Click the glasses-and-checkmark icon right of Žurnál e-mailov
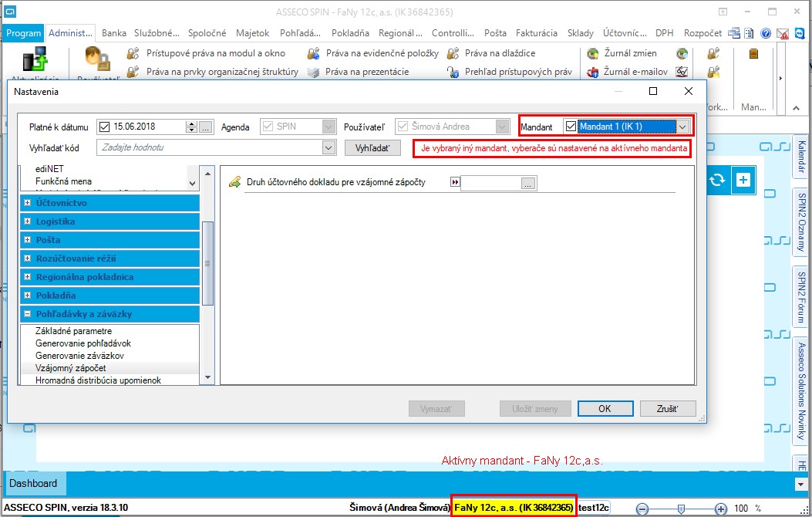The image size is (812, 517). tap(682, 72)
